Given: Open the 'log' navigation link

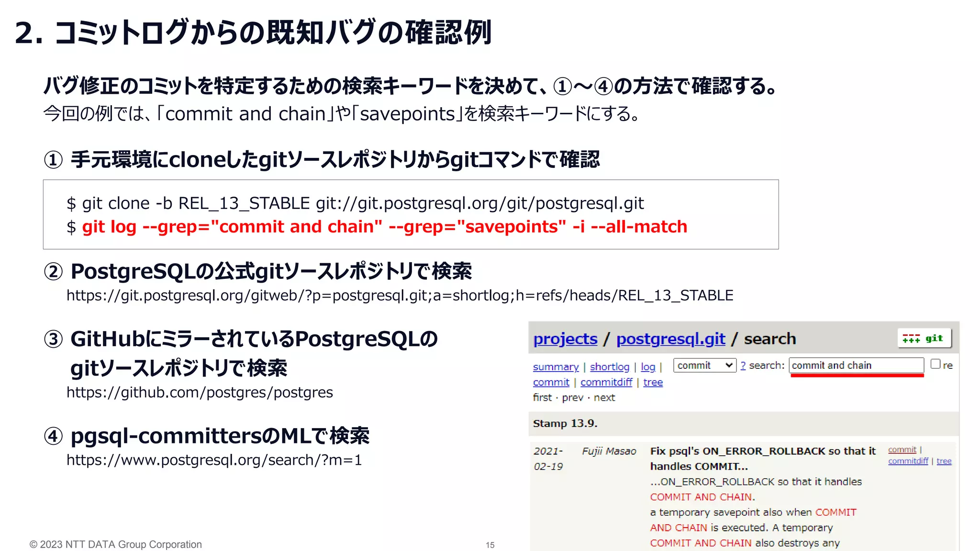Looking at the screenshot, I should (x=648, y=367).
